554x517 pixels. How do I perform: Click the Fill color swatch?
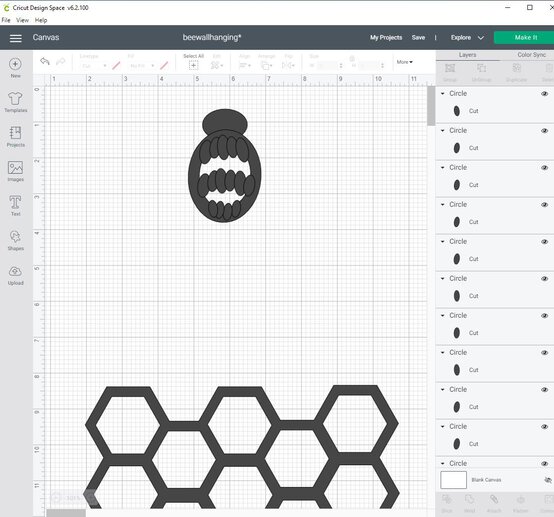coord(164,66)
